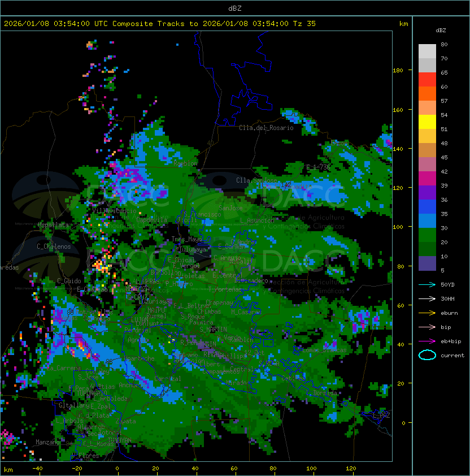Select the orange 57-60 dBZ swatch
Viewport: 470px width, 476px height.
(427, 93)
